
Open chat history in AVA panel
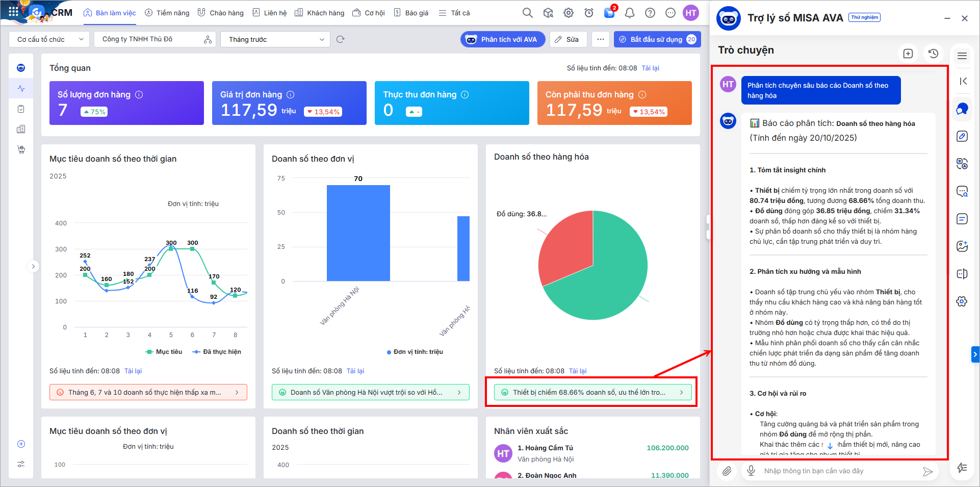tap(933, 54)
